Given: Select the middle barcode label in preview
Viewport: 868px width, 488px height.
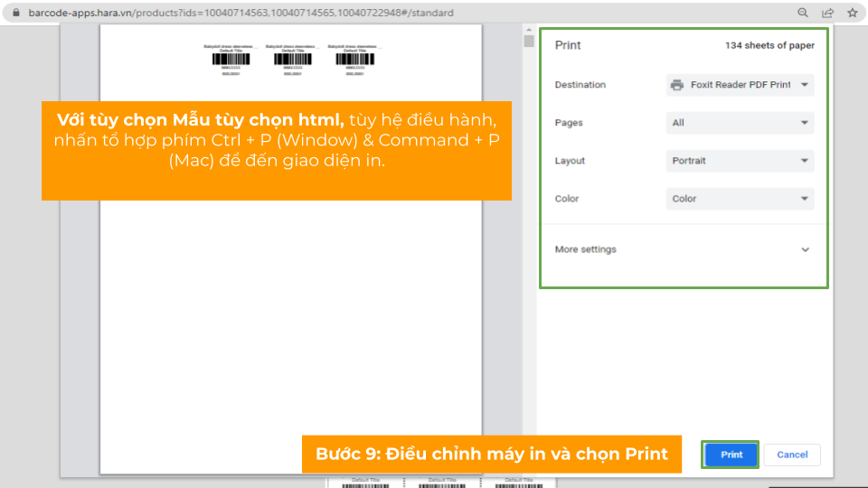Looking at the screenshot, I should (292, 59).
